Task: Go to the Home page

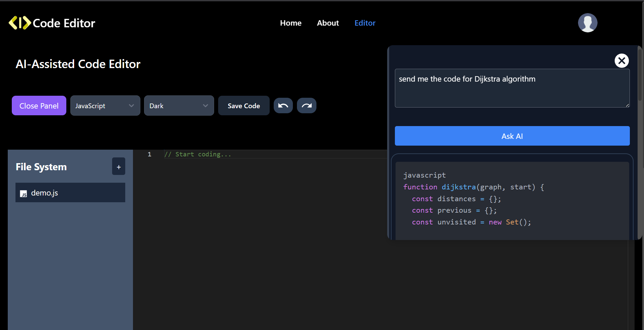Action: 291,23
